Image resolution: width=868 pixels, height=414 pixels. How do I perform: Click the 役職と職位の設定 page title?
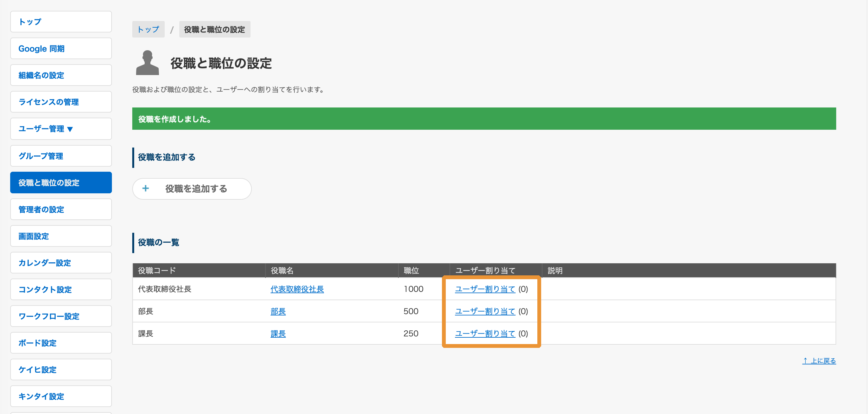tap(221, 63)
